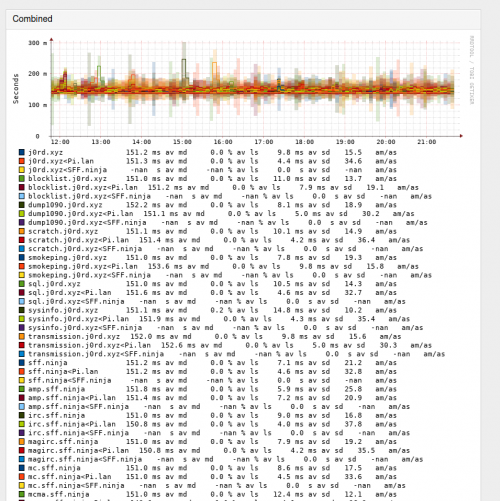This screenshot has height=501, width=500.
Task: Select transmission.j0rd.xyz<Pi.lan legend label
Action: coord(89,345)
